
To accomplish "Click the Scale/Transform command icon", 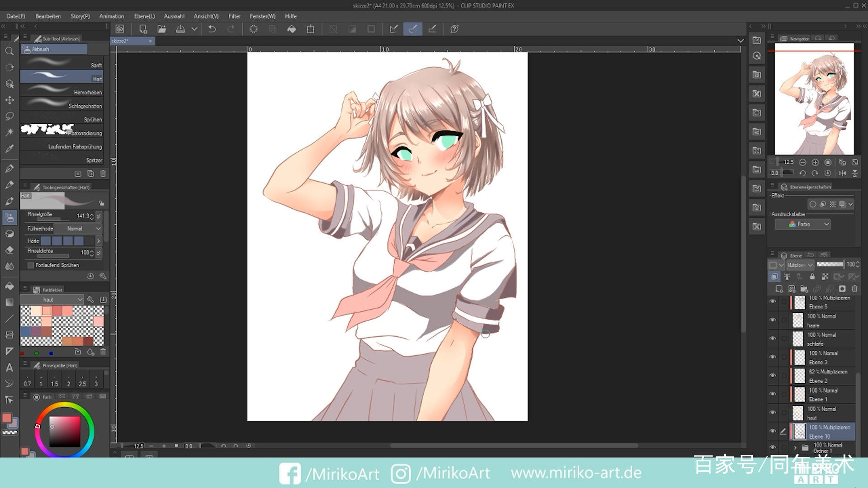I will (311, 29).
